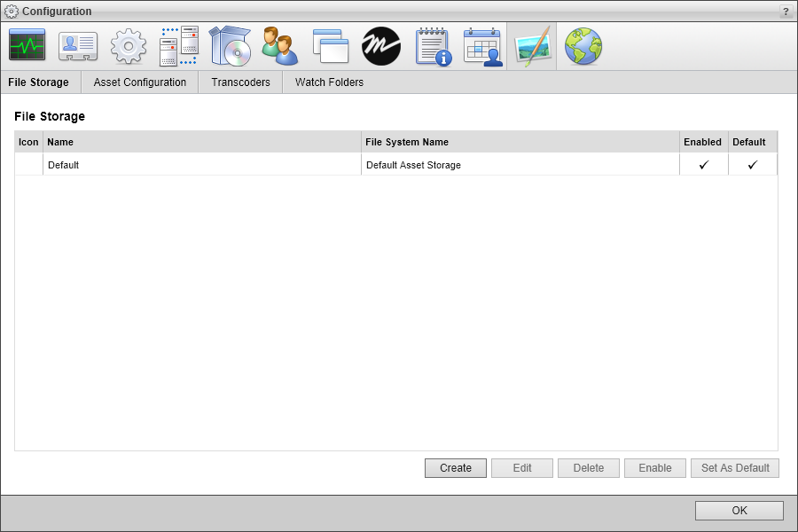798x532 pixels.
Task: Open the system monitoring panel
Action: point(27,44)
